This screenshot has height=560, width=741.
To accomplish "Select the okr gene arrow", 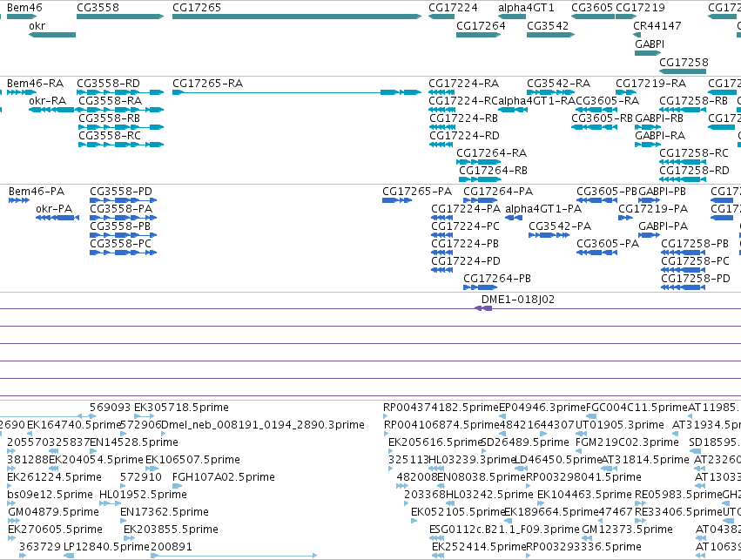I will click(x=52, y=35).
